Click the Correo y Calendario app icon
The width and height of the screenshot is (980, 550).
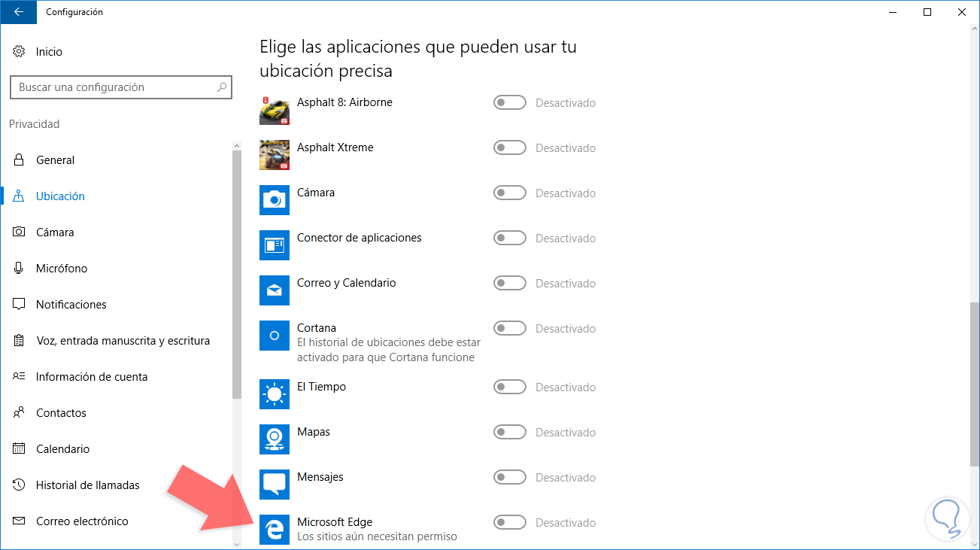click(x=275, y=290)
